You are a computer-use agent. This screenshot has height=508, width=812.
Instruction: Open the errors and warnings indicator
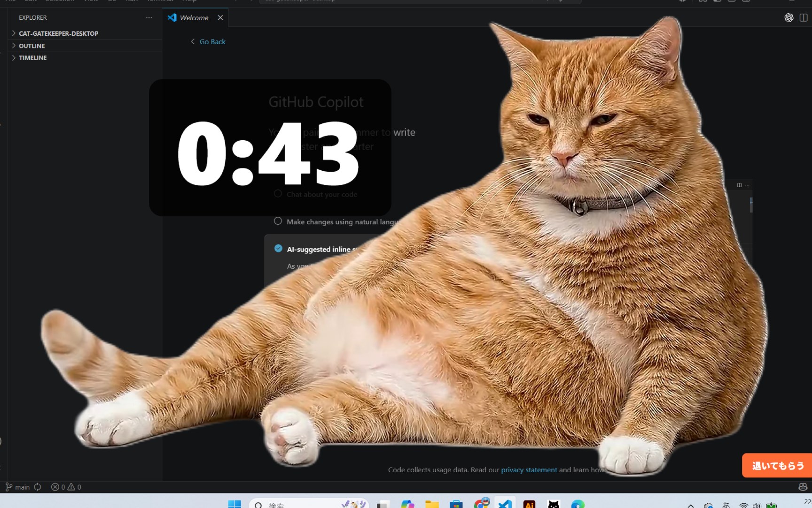pos(66,487)
